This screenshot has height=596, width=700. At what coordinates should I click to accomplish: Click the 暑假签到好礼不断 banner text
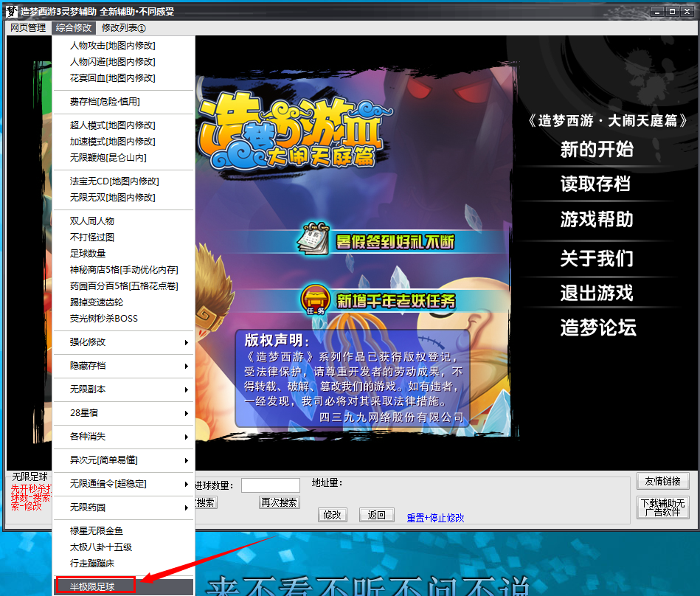click(x=395, y=242)
